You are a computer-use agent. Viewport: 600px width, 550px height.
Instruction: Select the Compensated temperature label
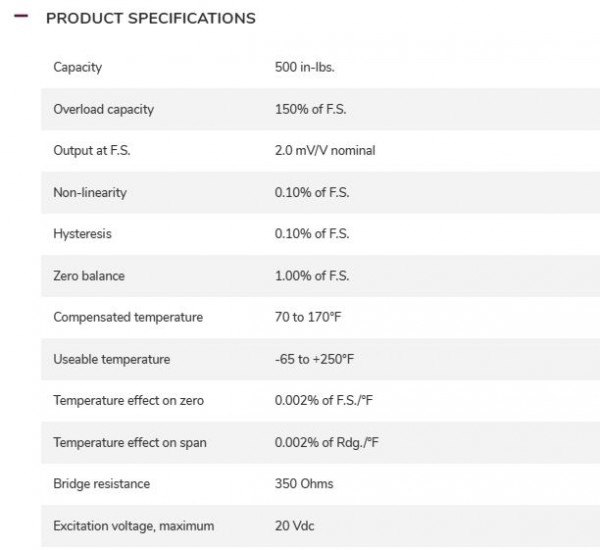coord(128,317)
